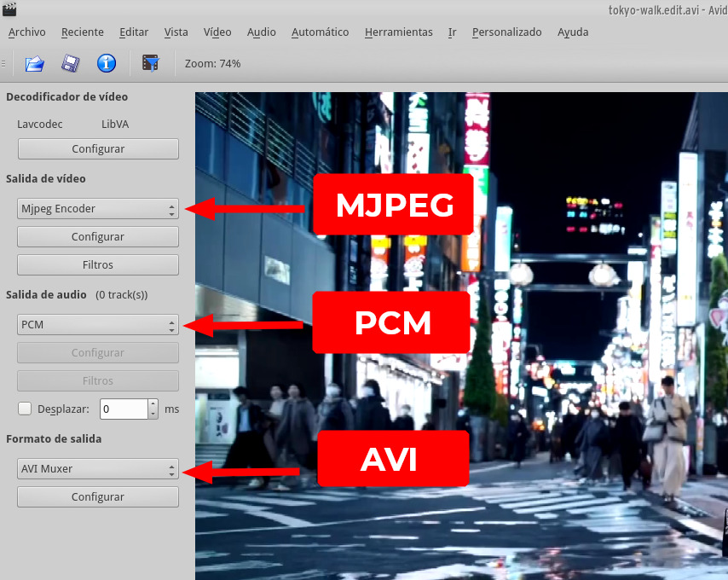The width and height of the screenshot is (728, 580).
Task: Configure the video decoder with the Configurar button
Action: point(97,148)
